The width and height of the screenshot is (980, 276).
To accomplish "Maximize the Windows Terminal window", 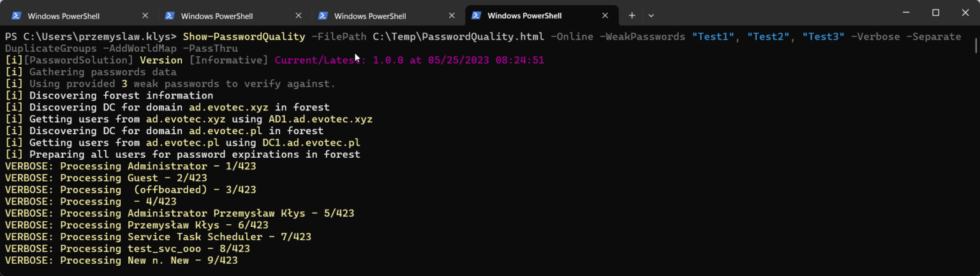I will [x=935, y=13].
